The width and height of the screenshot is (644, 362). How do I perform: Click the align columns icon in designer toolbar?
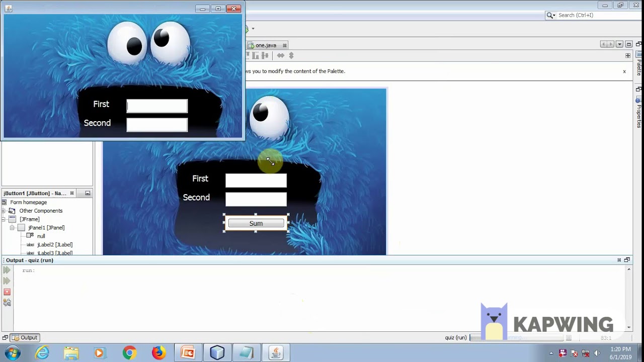point(265,55)
